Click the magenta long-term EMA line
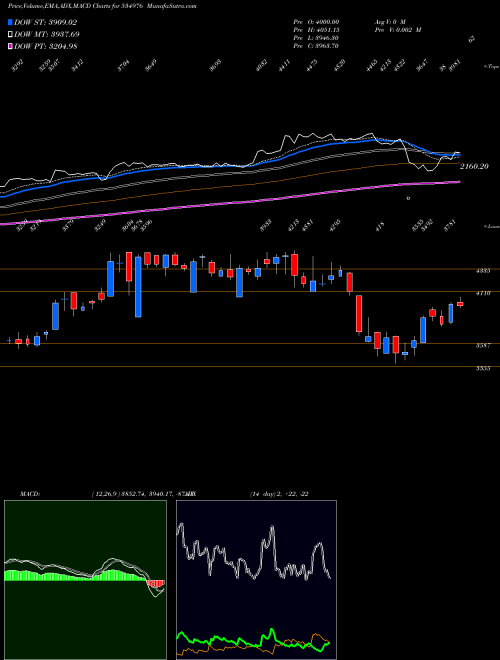This screenshot has width=500, height=660. click(230, 202)
